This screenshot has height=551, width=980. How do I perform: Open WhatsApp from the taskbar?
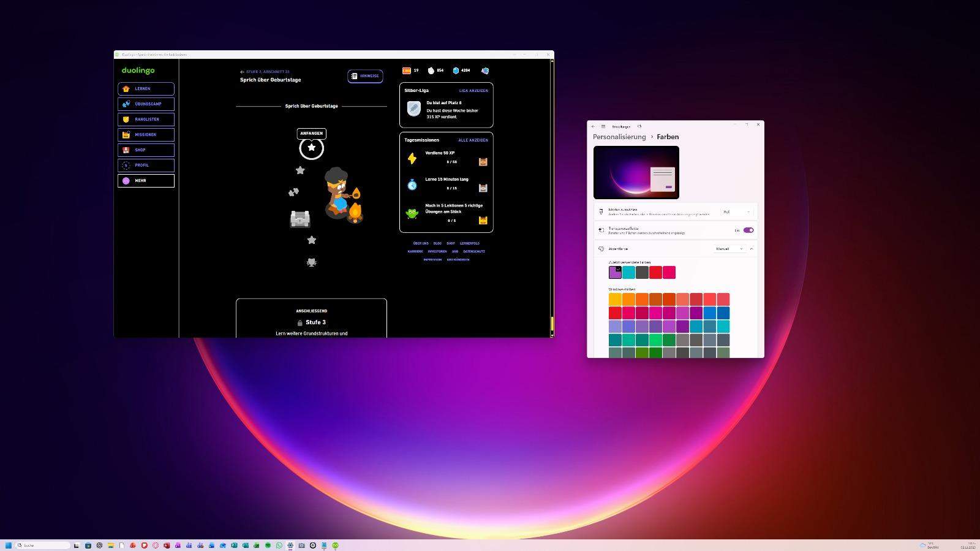tap(279, 545)
